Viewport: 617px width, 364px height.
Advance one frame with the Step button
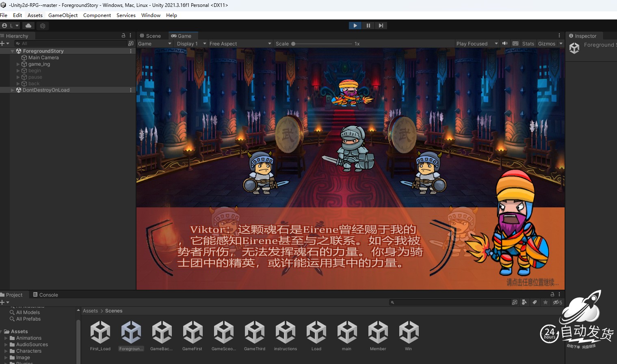tap(381, 26)
